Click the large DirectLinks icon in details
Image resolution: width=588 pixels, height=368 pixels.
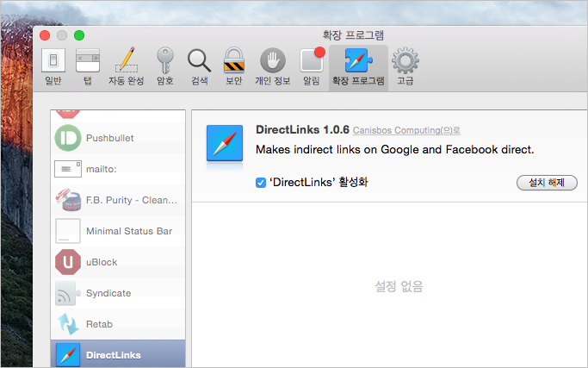225,143
